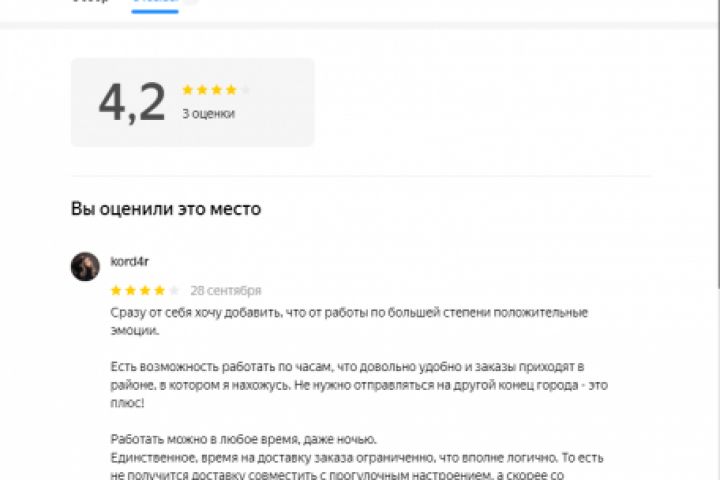Click the review paragraph starting "Сразу от себя"
This screenshot has height=480, width=720.
tap(348, 321)
